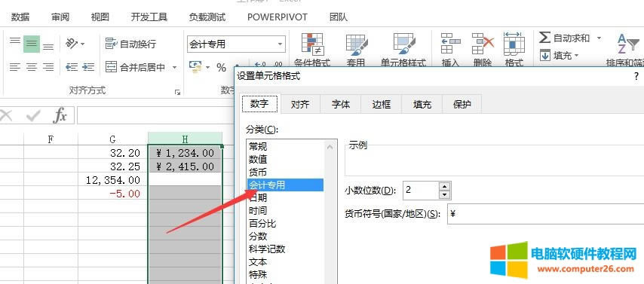
Task: Toggle 自动换行 wrap text
Action: point(130,44)
